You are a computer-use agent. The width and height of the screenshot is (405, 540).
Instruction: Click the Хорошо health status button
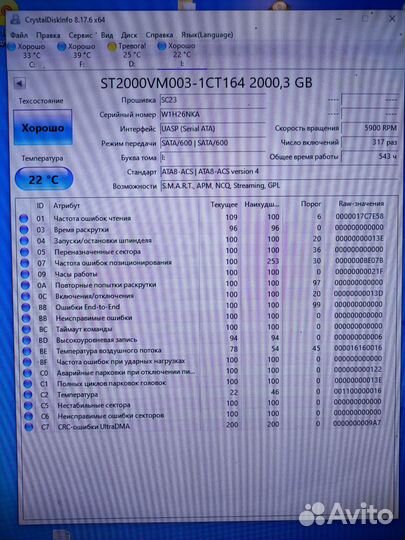click(x=43, y=128)
